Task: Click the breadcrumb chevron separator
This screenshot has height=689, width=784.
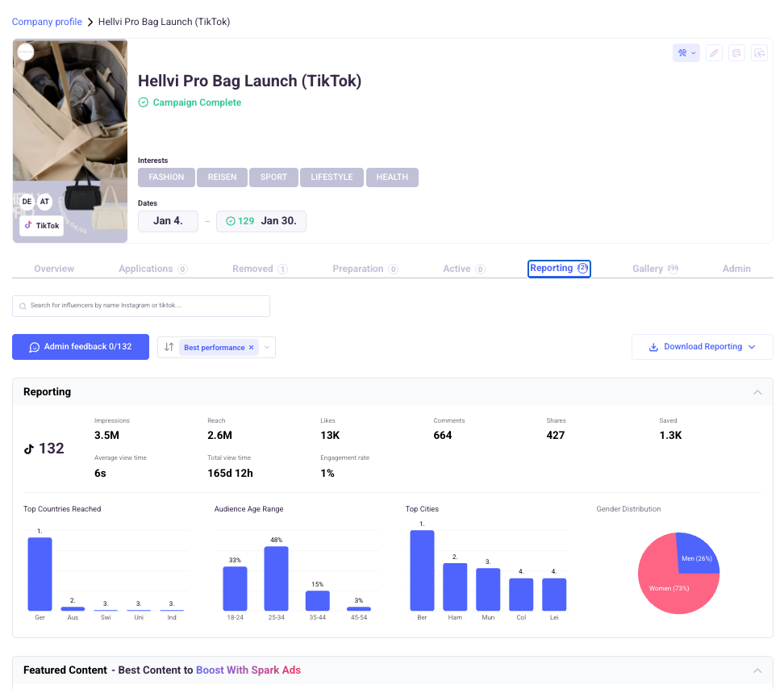Action: point(90,22)
